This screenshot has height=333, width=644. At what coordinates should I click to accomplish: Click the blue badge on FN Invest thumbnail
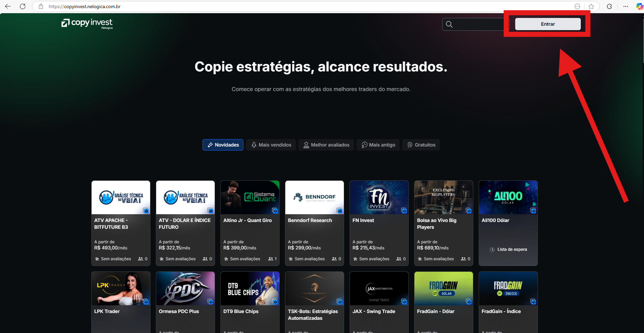pyautogui.click(x=404, y=210)
